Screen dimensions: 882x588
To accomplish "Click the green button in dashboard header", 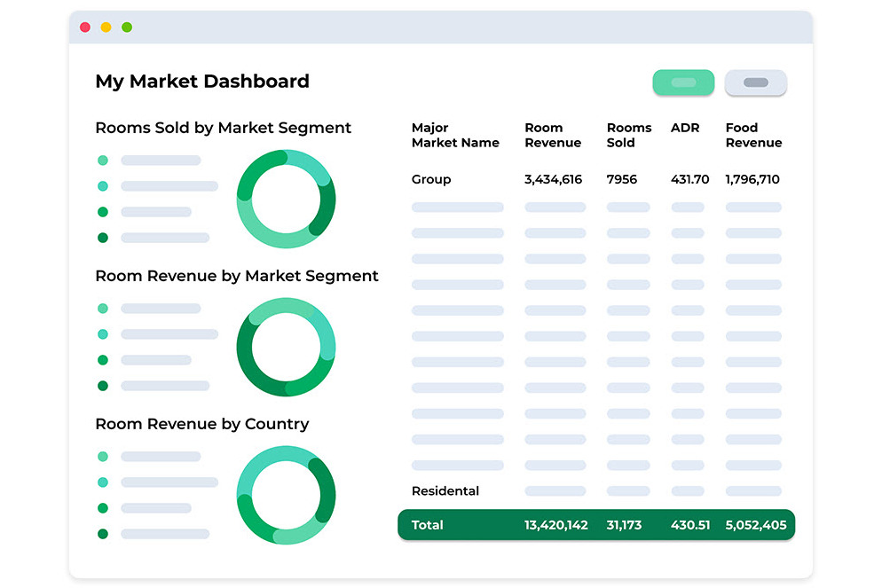I will (683, 82).
